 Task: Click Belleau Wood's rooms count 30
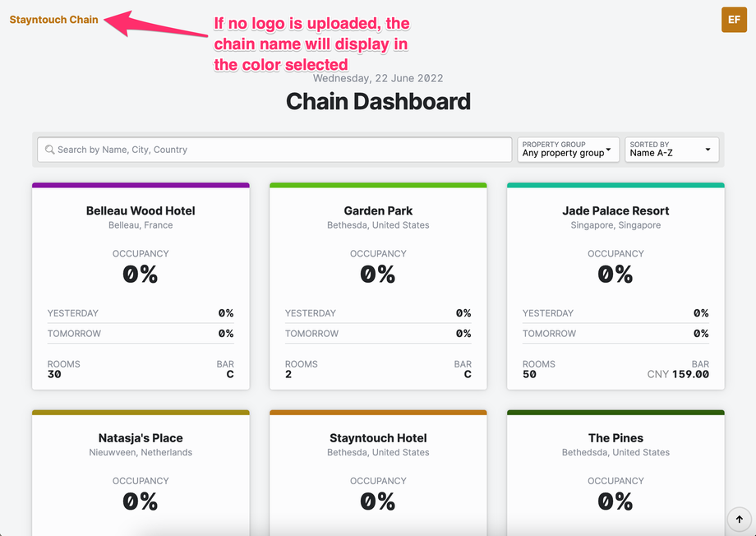[x=54, y=374]
